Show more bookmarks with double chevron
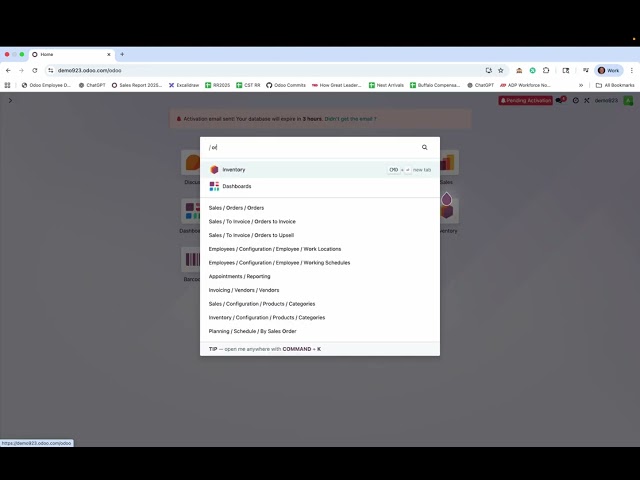The height and width of the screenshot is (480, 640). [x=581, y=85]
